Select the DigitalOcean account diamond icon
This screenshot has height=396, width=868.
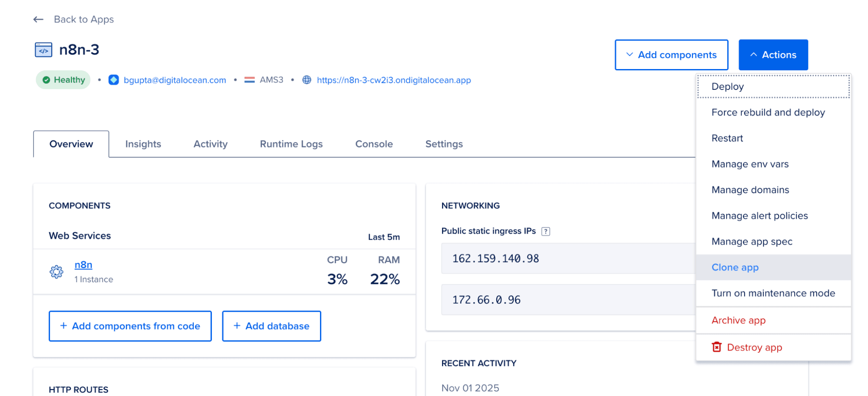113,80
